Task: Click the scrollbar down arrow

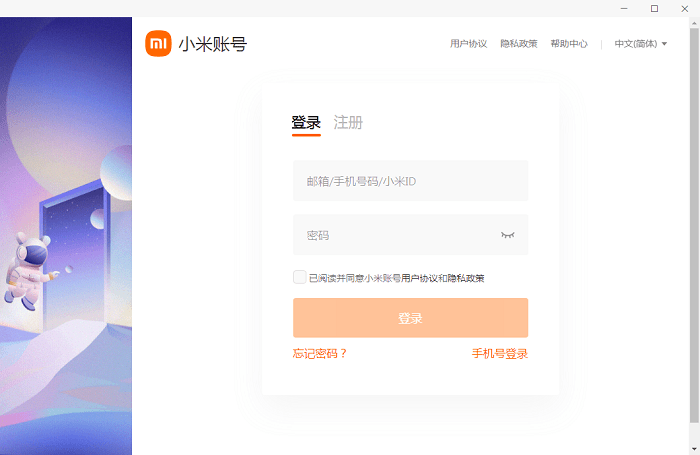Action: [x=694, y=447]
